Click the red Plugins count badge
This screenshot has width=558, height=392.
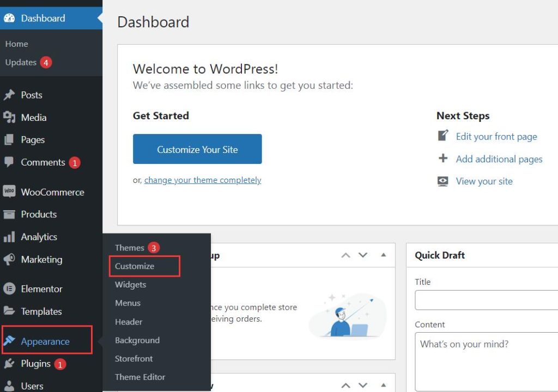point(60,364)
